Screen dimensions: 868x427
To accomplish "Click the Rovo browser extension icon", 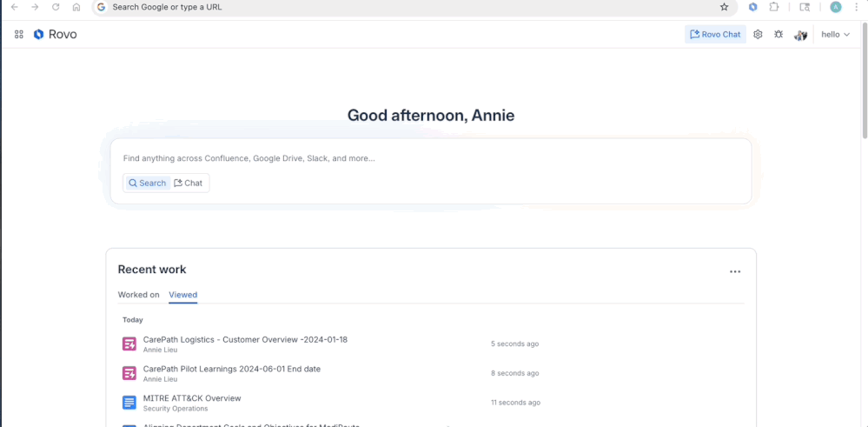I will (752, 7).
